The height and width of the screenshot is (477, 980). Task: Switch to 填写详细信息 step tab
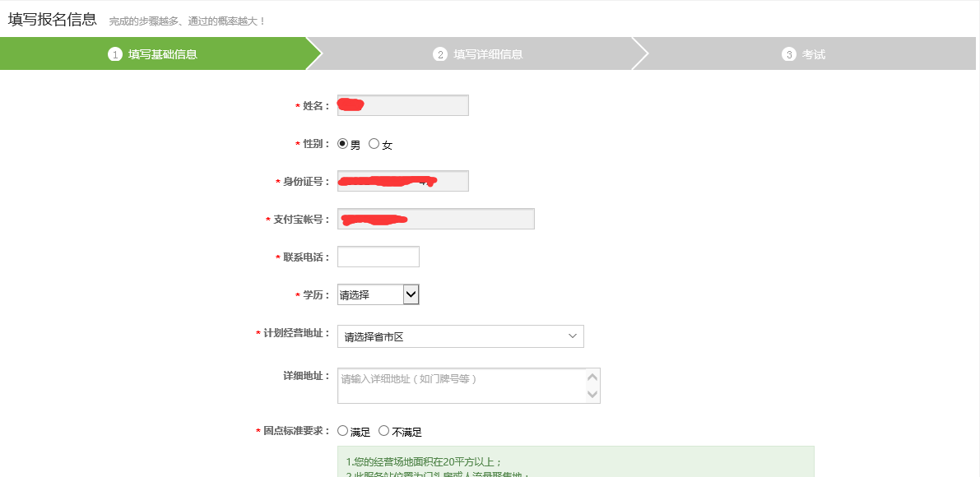[488, 54]
